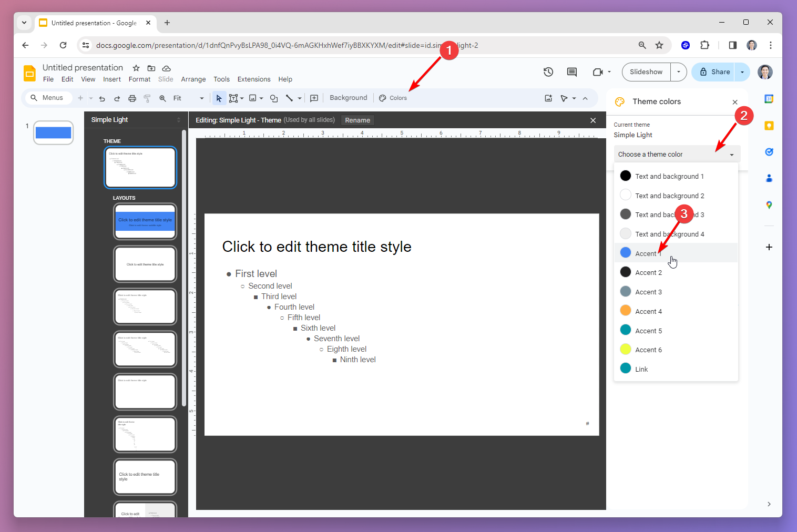The image size is (797, 532).
Task: Open the Arrange menu
Action: coord(193,79)
